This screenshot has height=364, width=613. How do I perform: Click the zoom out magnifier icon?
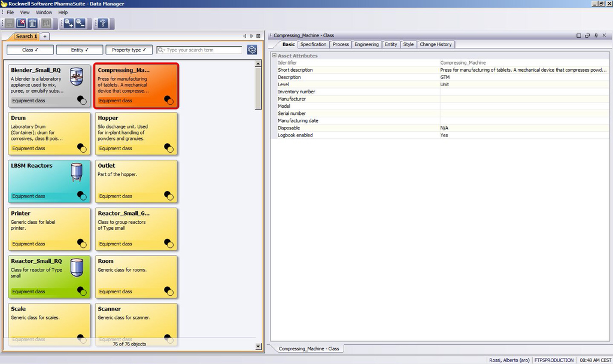pyautogui.click(x=81, y=23)
